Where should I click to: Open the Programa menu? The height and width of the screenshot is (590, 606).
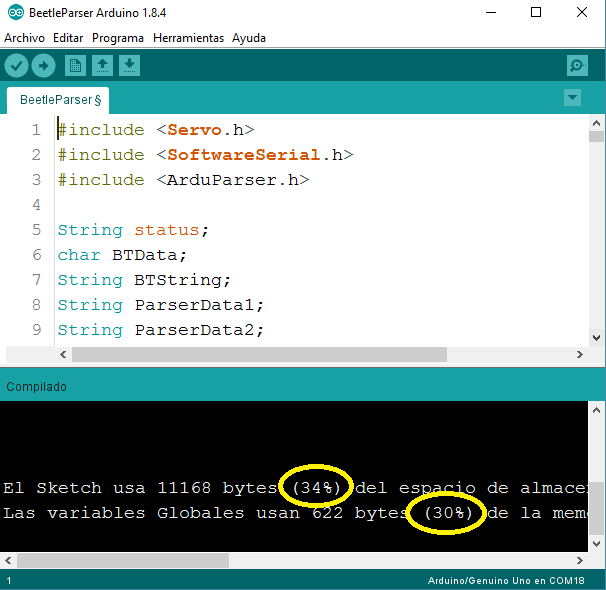[118, 38]
